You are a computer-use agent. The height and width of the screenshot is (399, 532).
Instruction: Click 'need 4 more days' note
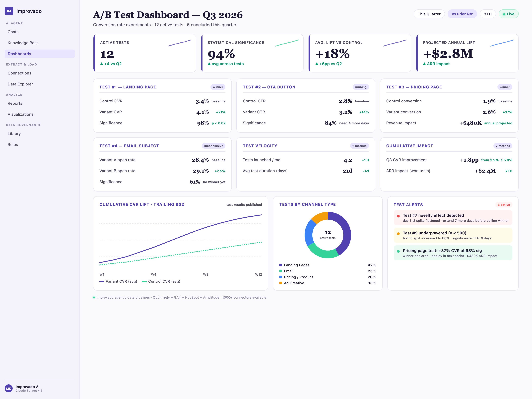(354, 123)
